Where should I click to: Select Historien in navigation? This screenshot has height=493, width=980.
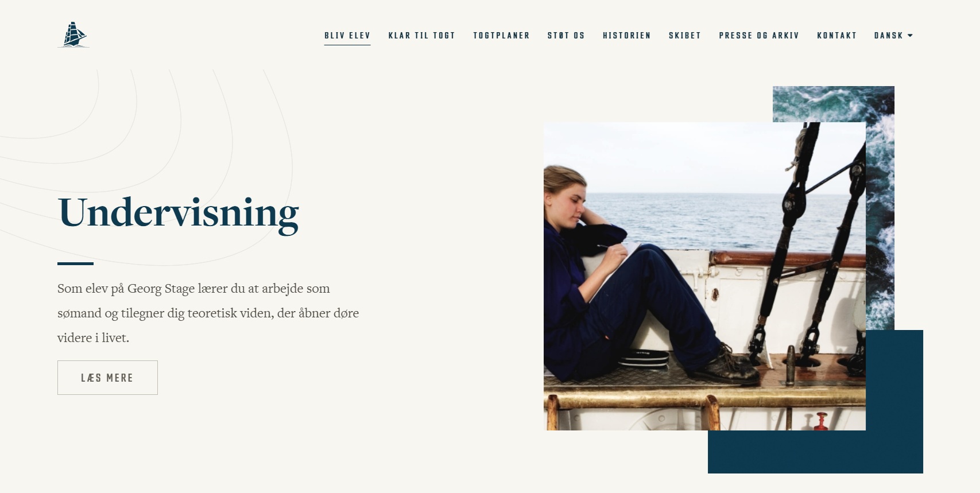(x=627, y=36)
